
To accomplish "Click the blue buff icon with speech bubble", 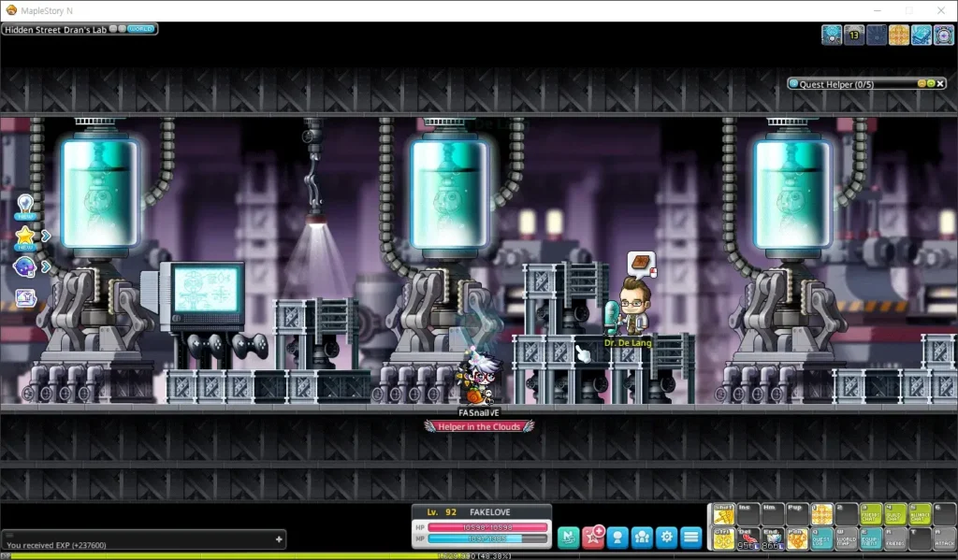I will coord(832,35).
